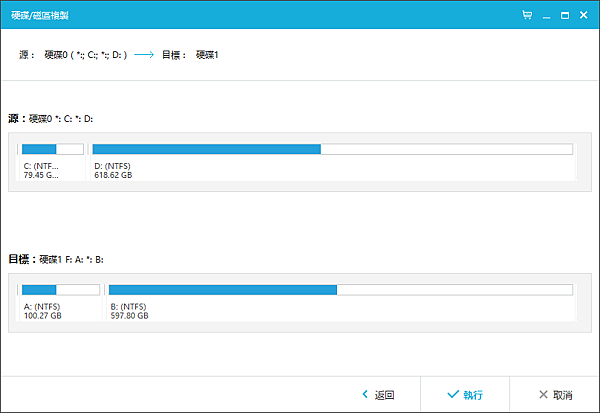The height and width of the screenshot is (413, 600).
Task: Click the B: (NTFS) 597.80 GB label
Action: [x=129, y=310]
